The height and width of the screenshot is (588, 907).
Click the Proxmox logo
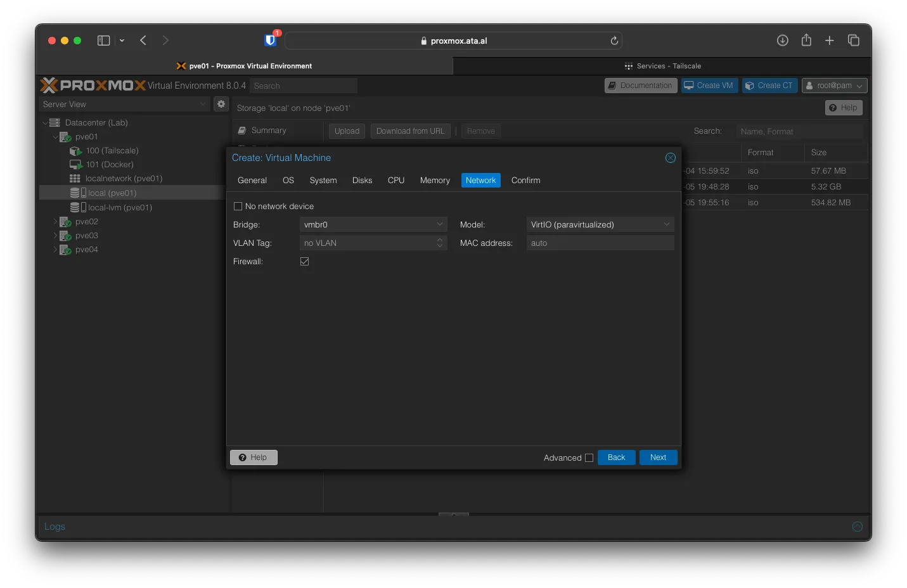[x=93, y=85]
